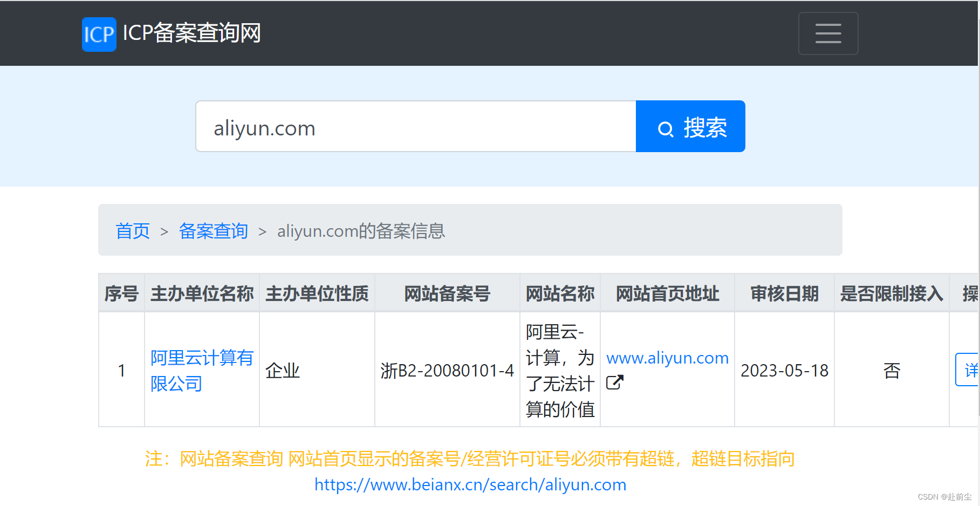Click the 网站备案号 column header

click(447, 293)
